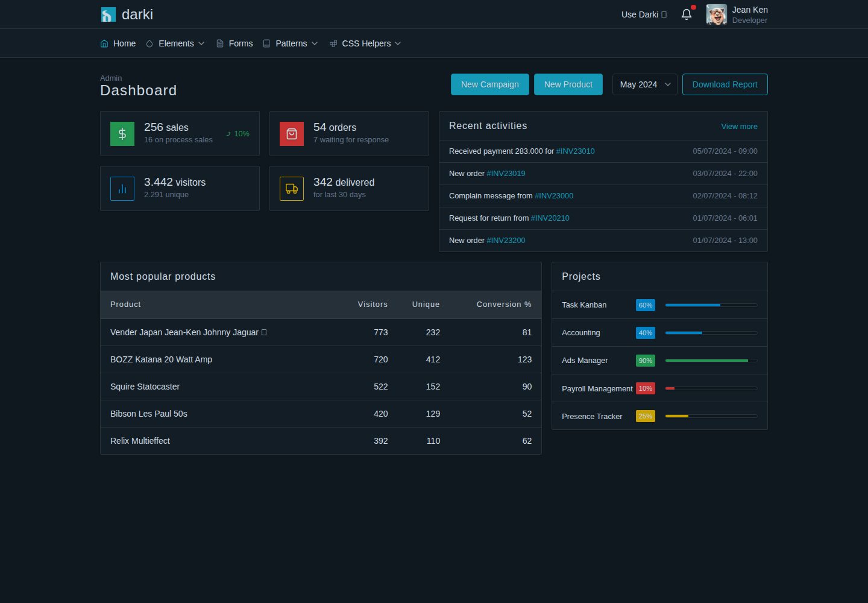The height and width of the screenshot is (603, 868).
Task: Click the New Campaign button
Action: [490, 84]
